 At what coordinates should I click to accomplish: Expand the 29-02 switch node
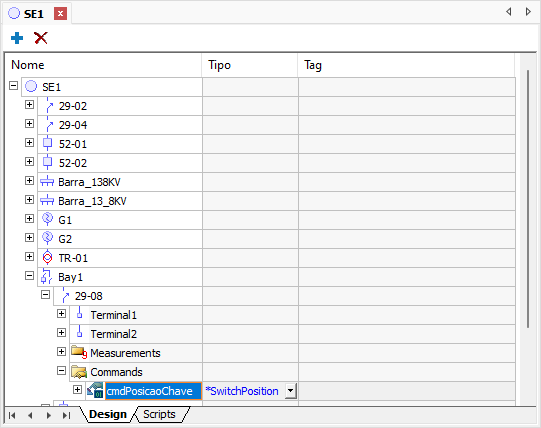pos(29,105)
